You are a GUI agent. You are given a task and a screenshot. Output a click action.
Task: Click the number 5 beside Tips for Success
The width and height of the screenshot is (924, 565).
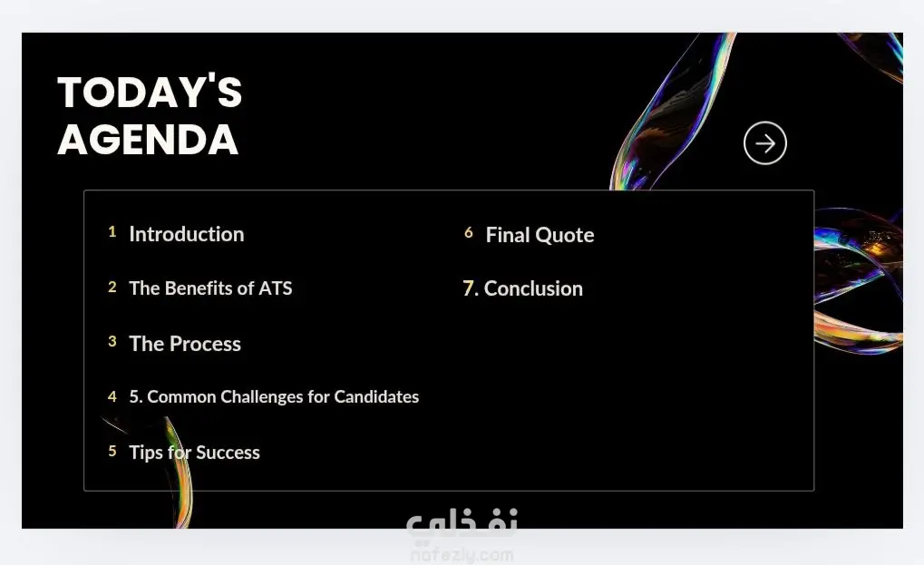112,452
